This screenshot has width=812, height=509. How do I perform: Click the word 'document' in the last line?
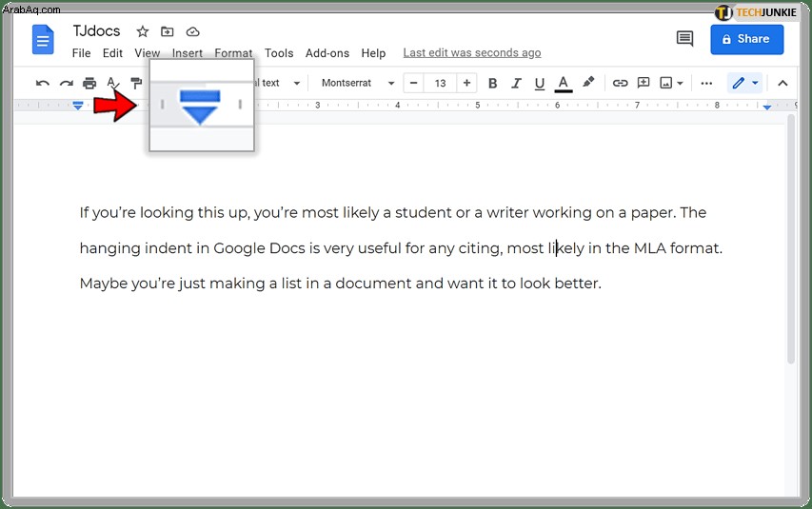pyautogui.click(x=373, y=284)
